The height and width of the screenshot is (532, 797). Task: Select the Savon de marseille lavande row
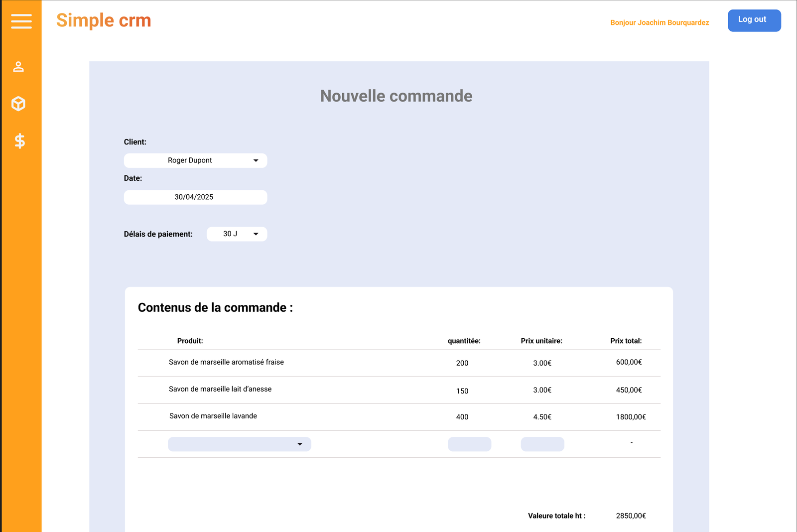point(399,417)
